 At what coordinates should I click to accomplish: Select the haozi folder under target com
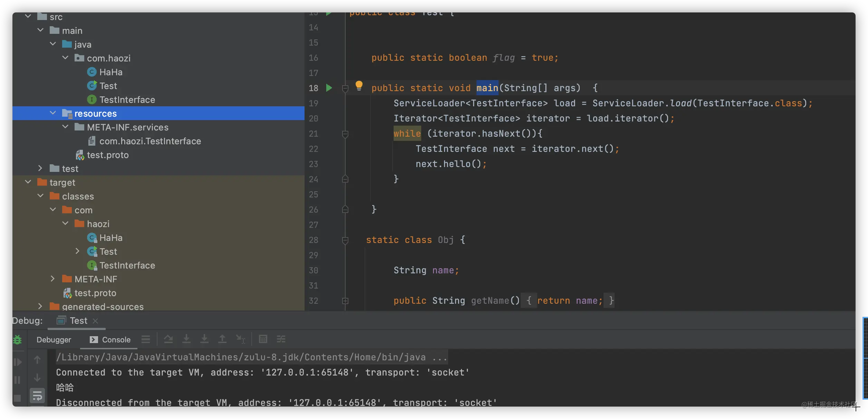tap(92, 224)
